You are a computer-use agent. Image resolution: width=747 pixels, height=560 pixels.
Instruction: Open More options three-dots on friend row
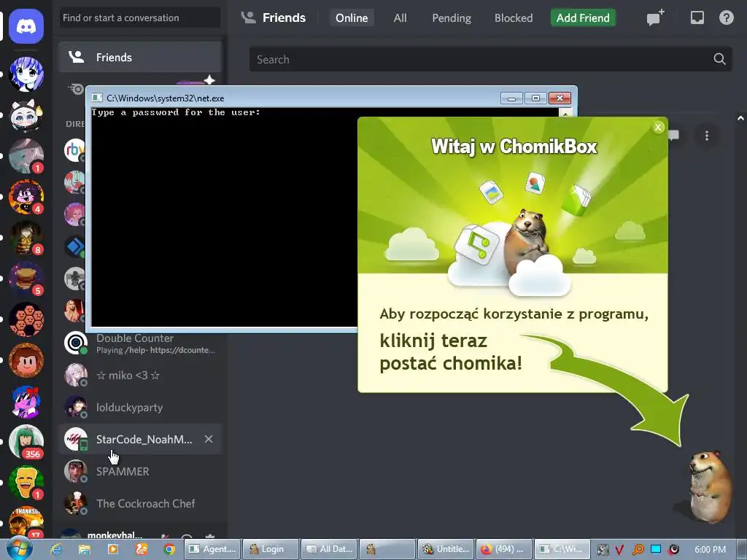(706, 136)
